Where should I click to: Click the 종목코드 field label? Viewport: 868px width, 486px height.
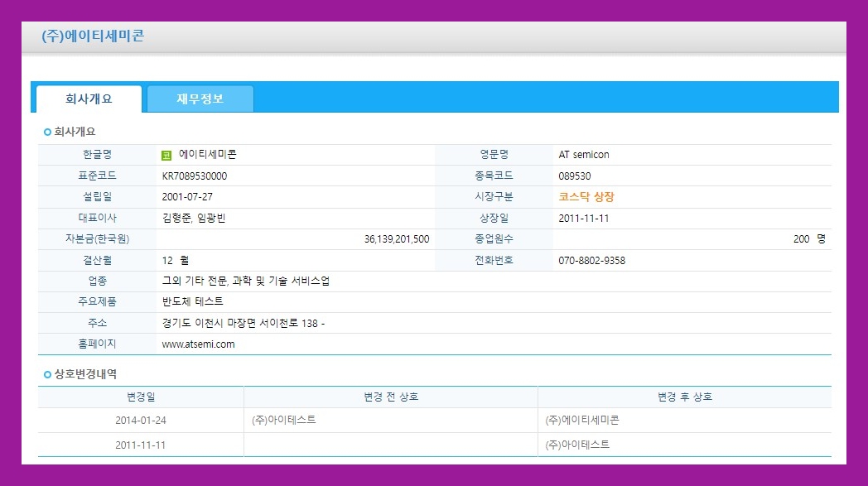494,176
